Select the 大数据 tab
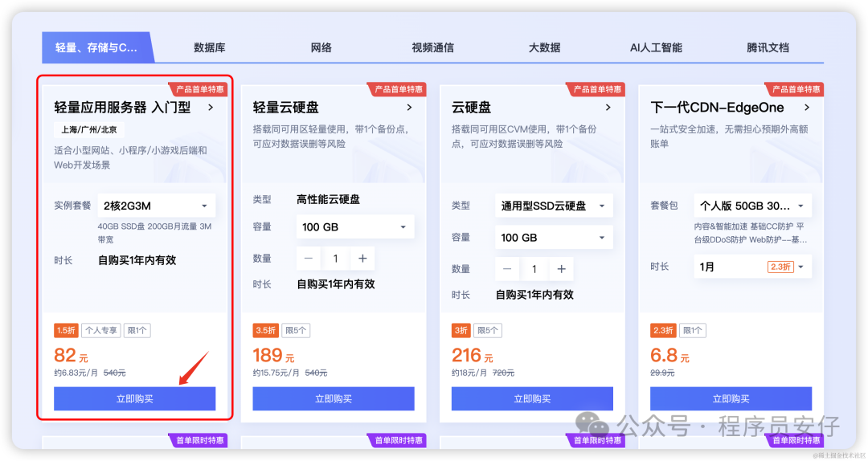 [544, 47]
